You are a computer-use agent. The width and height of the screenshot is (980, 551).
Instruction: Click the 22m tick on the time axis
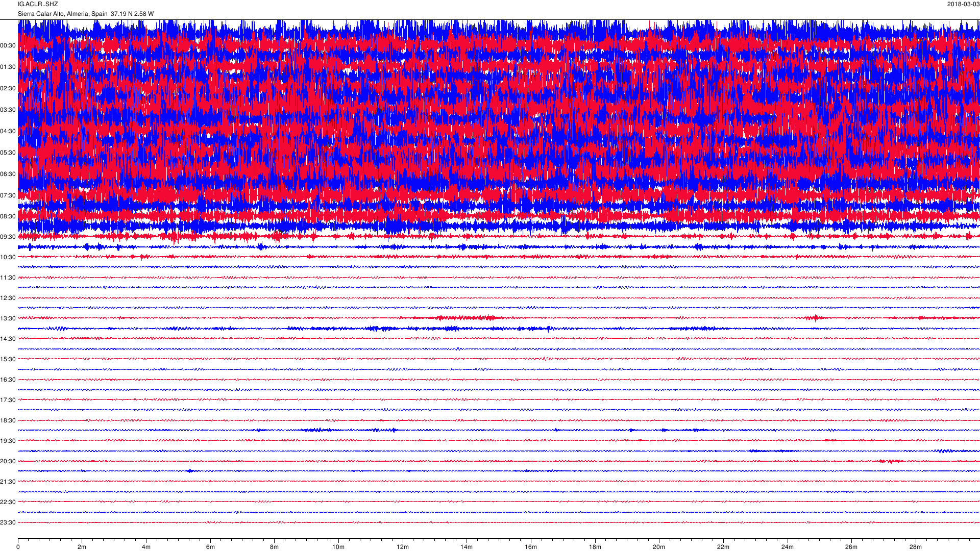coord(723,547)
